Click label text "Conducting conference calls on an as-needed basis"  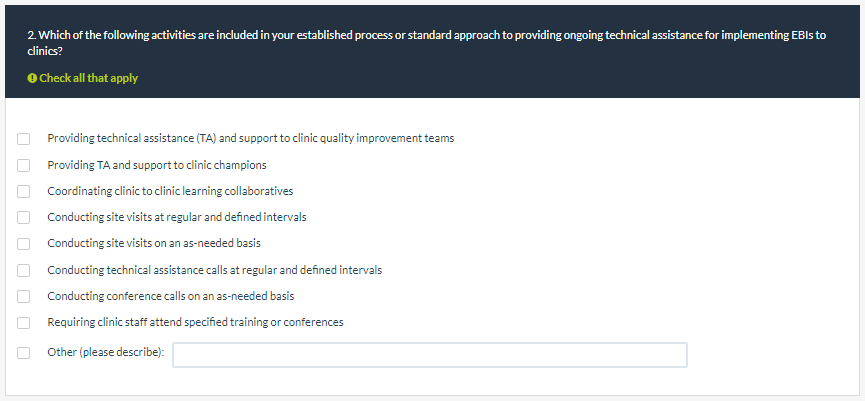pos(170,296)
